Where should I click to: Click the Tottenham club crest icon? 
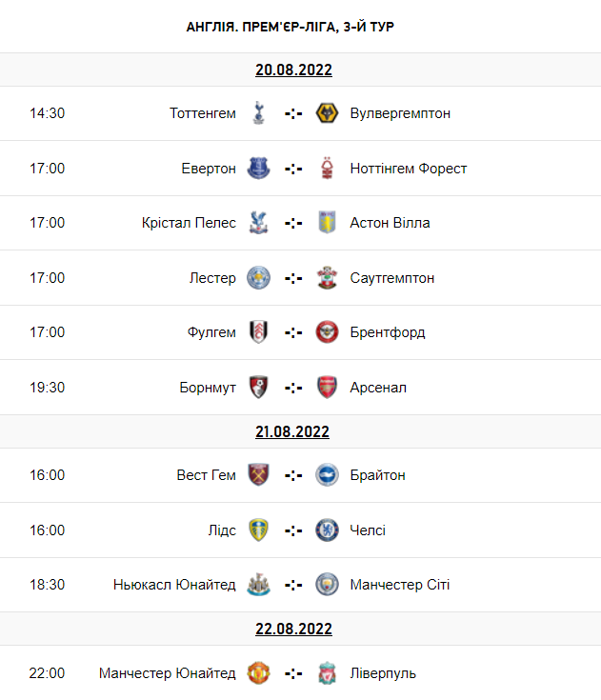point(258,113)
